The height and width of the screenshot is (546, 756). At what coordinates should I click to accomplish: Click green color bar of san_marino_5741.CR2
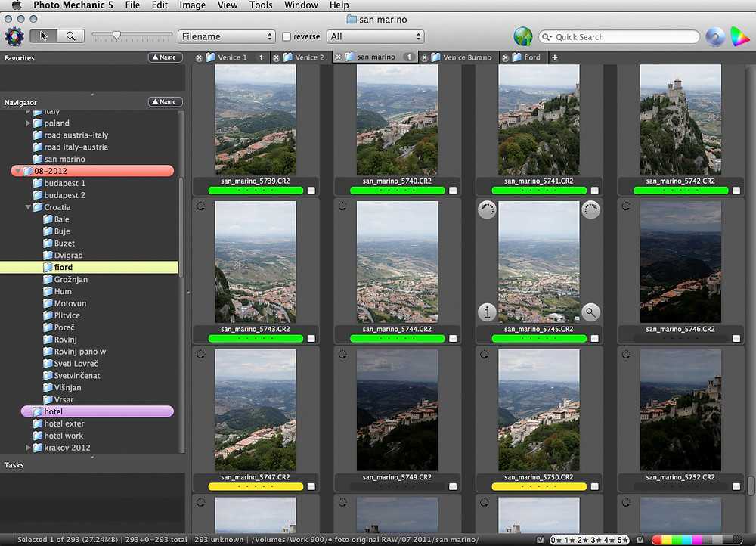pyautogui.click(x=539, y=191)
